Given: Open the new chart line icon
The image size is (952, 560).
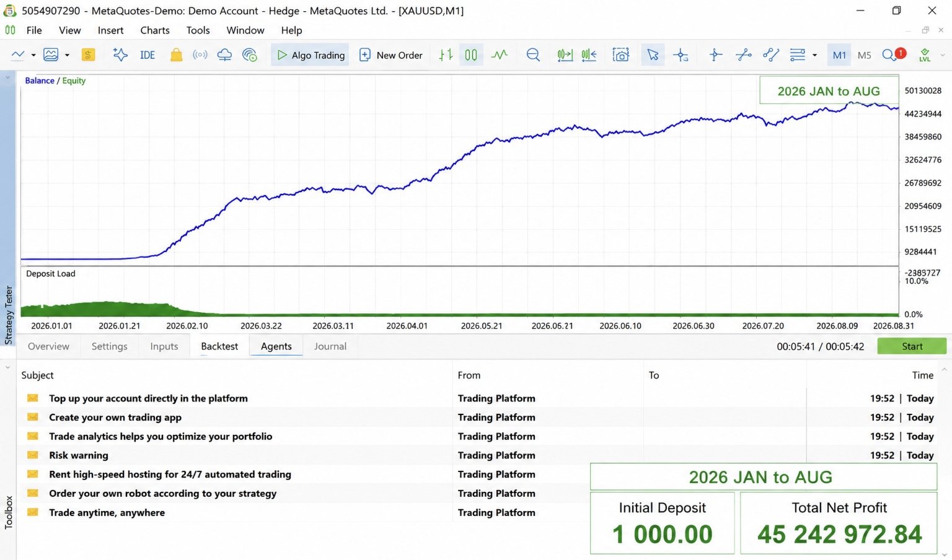Looking at the screenshot, I should 18,55.
